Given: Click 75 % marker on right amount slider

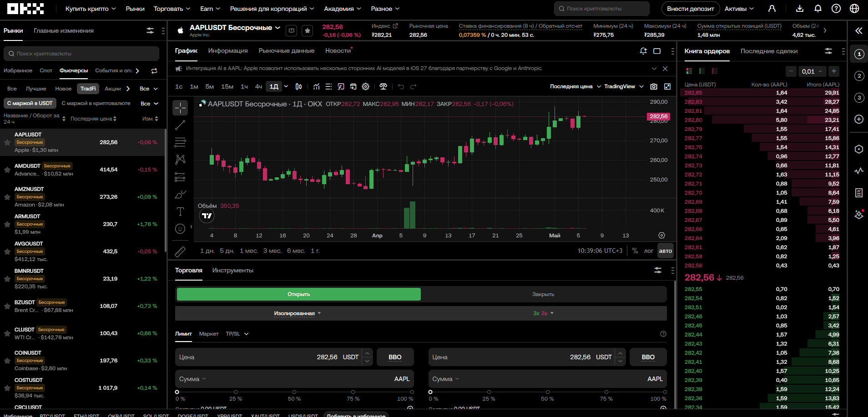Looking at the screenshot, I should point(606,392).
